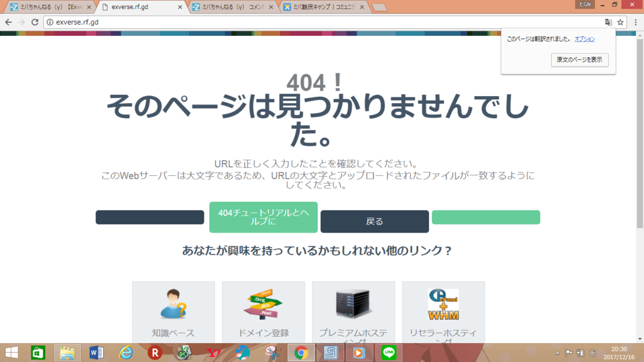Close the exverse.rf.gd tab
Viewport: 644px width, 362px height.
(180, 7)
